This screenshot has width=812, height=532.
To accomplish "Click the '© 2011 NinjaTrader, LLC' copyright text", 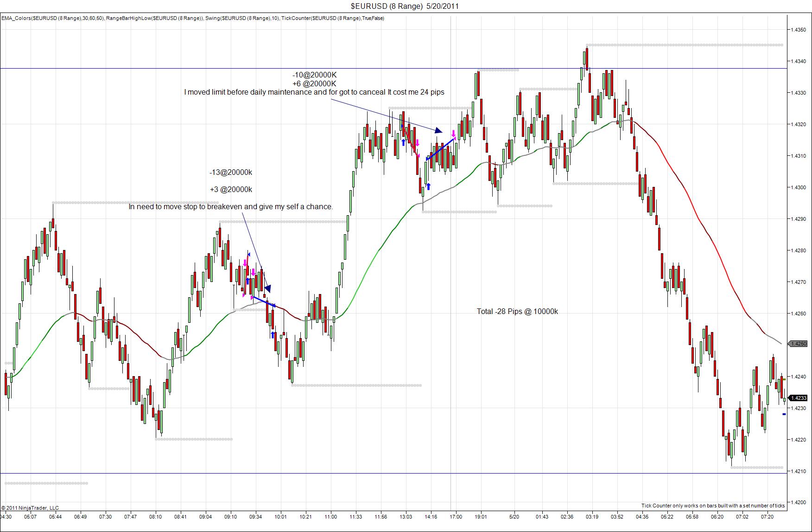I will click(x=30, y=508).
